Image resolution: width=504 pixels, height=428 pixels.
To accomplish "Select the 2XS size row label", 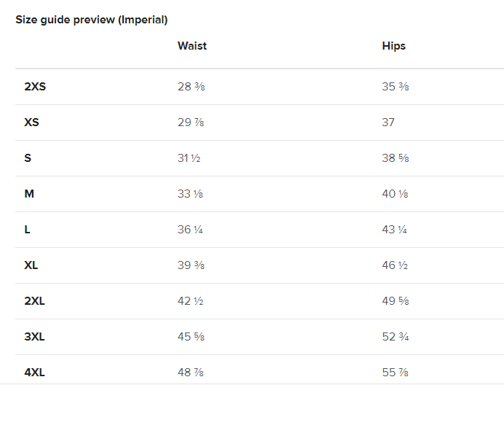I will pyautogui.click(x=35, y=87).
